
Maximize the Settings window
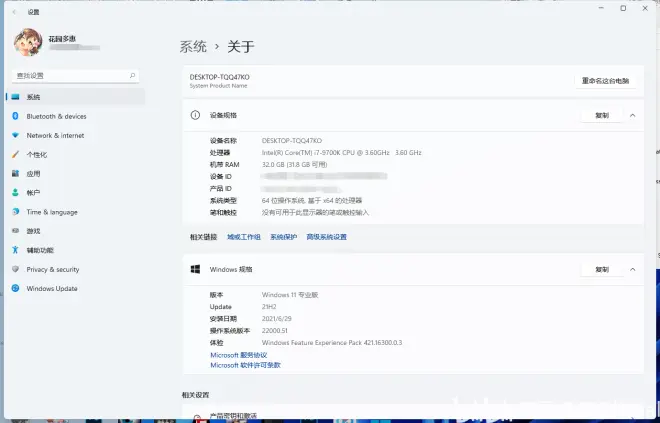pos(623,8)
